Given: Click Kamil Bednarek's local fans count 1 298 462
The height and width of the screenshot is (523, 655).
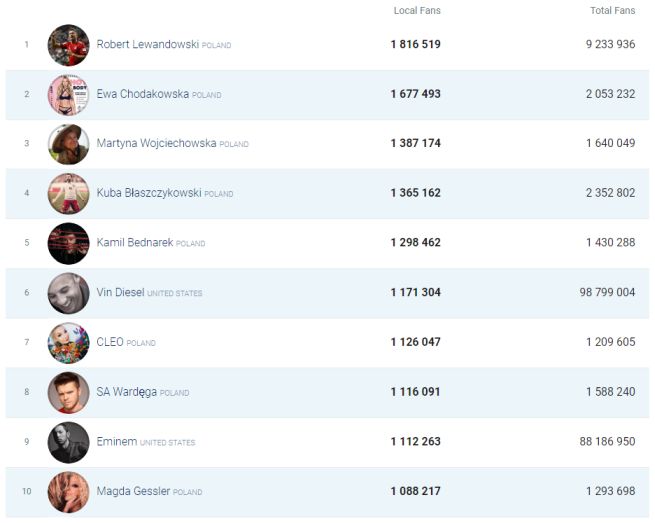Looking at the screenshot, I should click(415, 243).
